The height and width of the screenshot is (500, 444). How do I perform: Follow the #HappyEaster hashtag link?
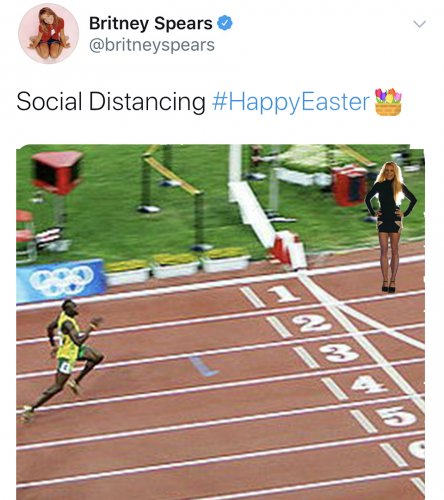pos(291,102)
